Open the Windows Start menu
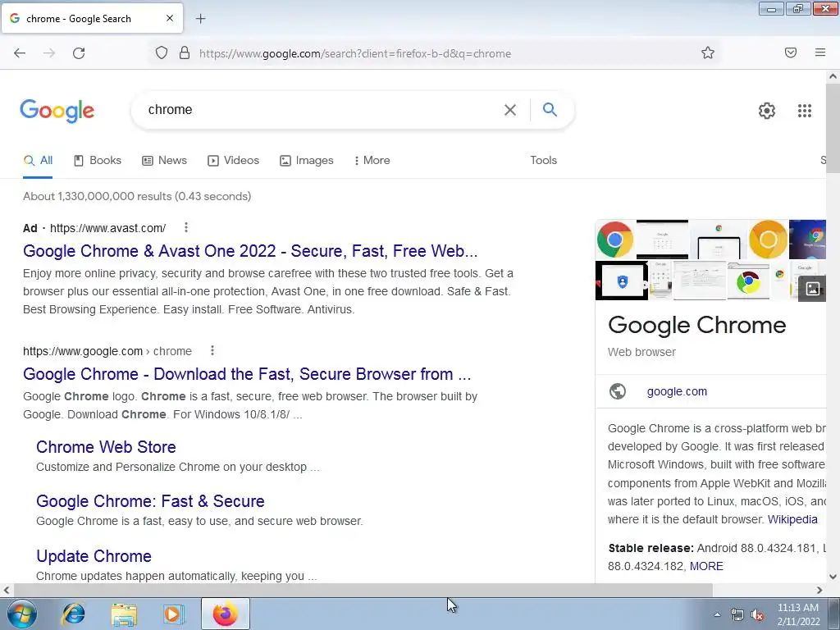840x630 pixels. coord(21,614)
